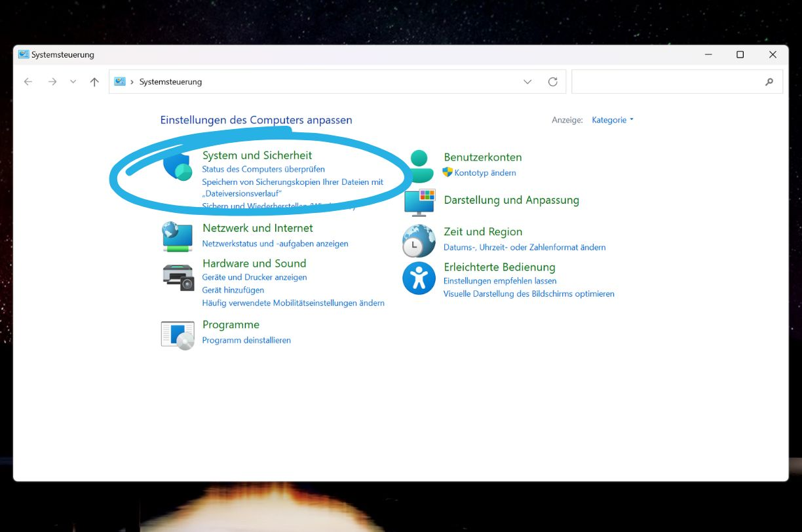
Task: Click the Einstellungen des Computers anpassen heading
Action: [x=256, y=120]
